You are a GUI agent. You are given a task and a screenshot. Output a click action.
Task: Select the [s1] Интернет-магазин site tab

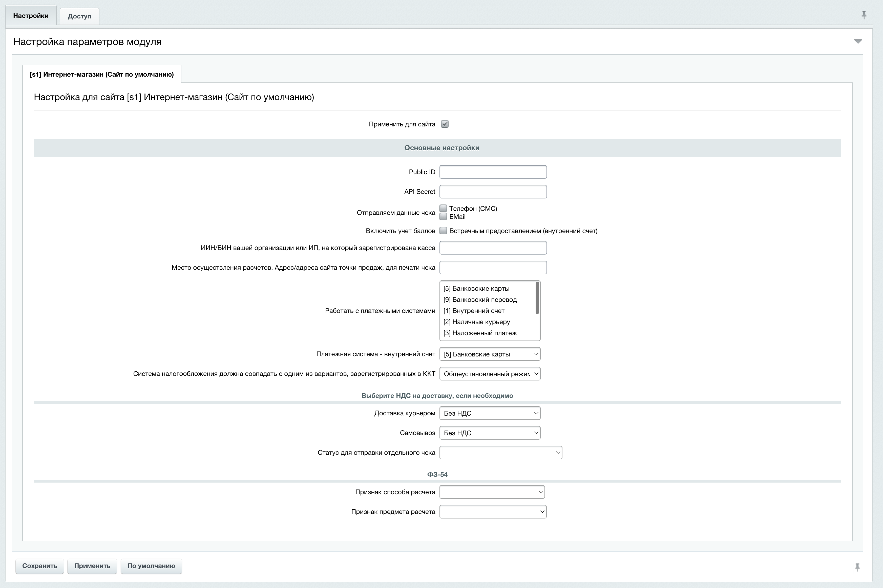[102, 74]
